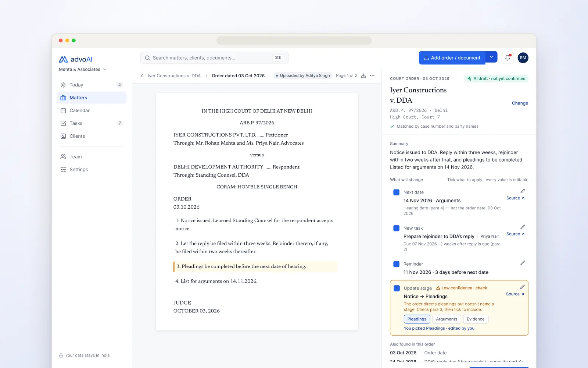Viewport: 588px width, 368px height.
Task: Click the Team people icon
Action: tap(63, 157)
